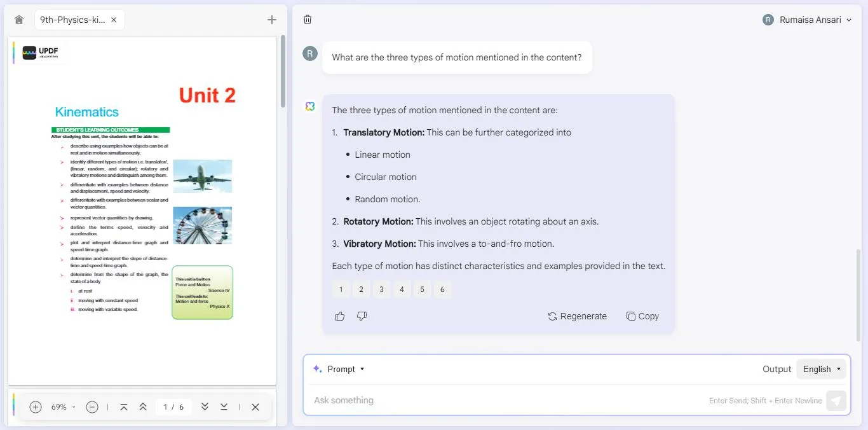868x430 pixels.
Task: Jump to the first page
Action: click(x=124, y=407)
